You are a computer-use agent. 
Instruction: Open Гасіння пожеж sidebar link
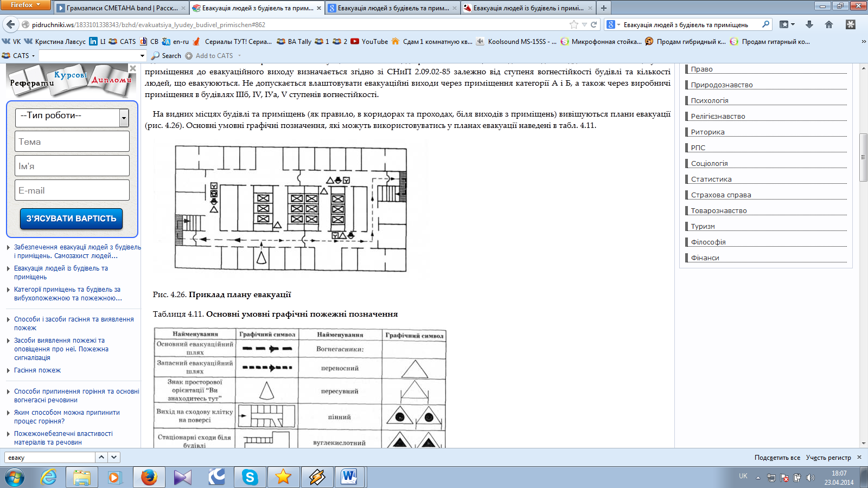[37, 370]
